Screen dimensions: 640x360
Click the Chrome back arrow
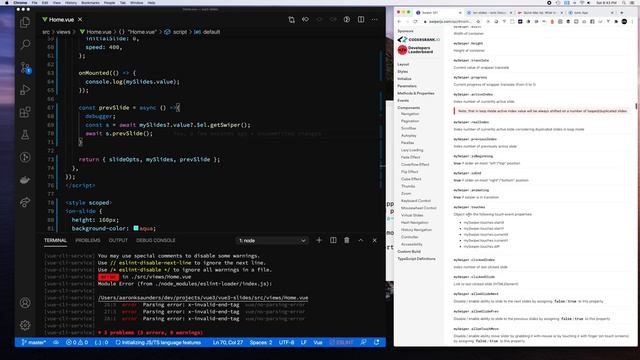(399, 22)
